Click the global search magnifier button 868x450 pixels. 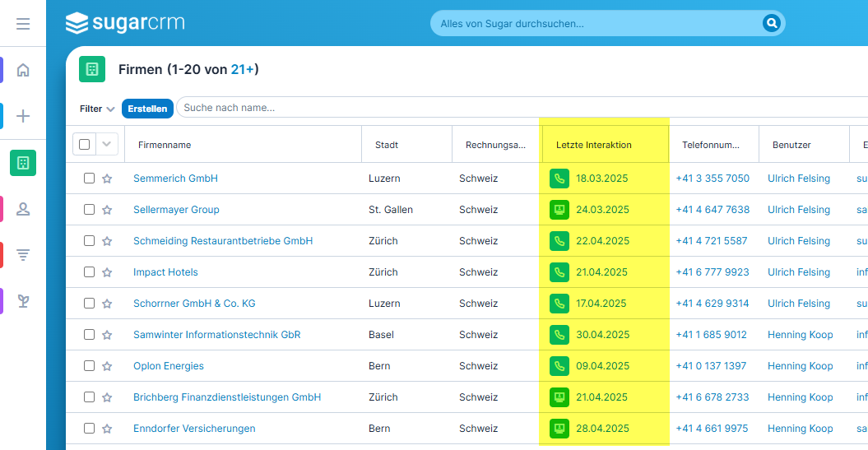pyautogui.click(x=771, y=23)
